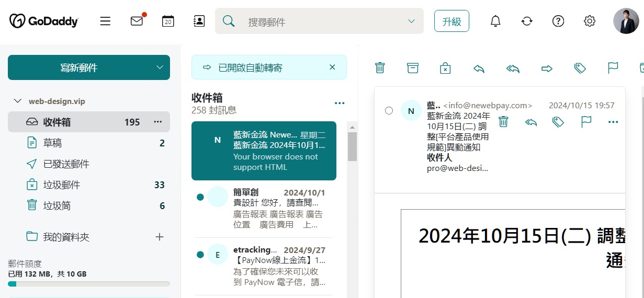Click flag icon inside the message header

pyautogui.click(x=586, y=122)
